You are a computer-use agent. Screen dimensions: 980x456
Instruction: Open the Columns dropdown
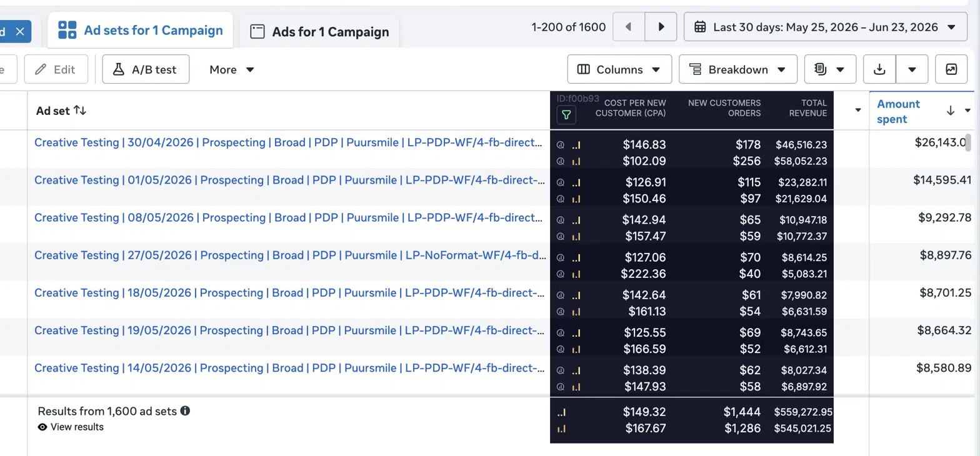click(x=619, y=69)
